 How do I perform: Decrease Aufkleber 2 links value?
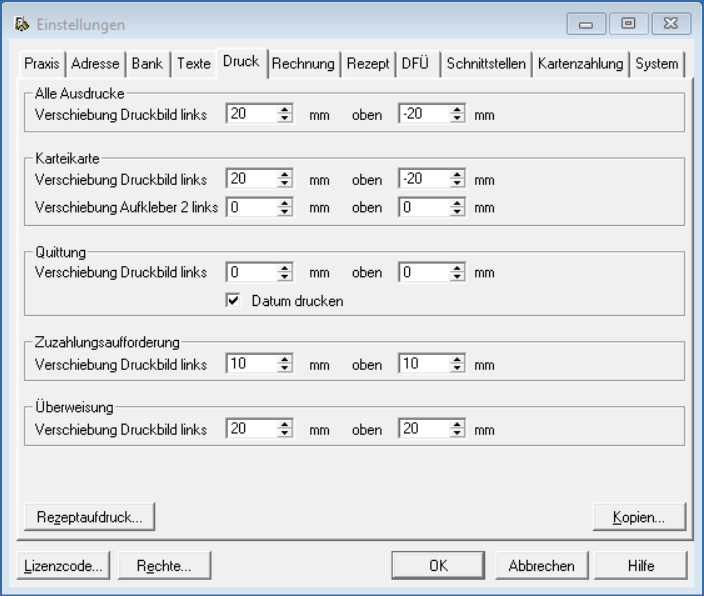(x=285, y=213)
